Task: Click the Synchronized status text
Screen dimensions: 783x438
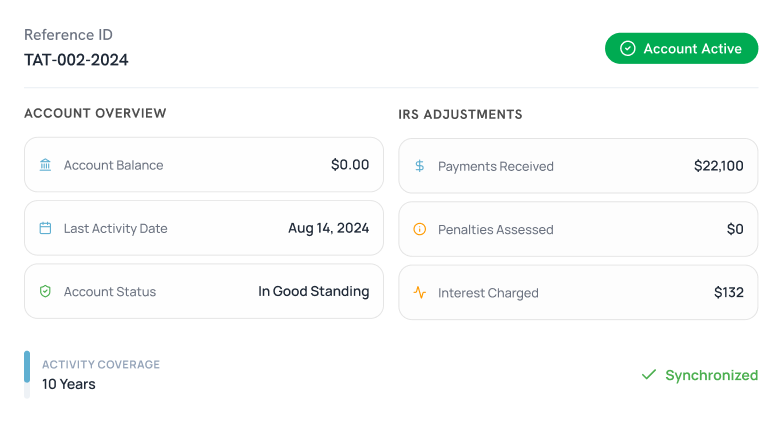Action: click(711, 375)
